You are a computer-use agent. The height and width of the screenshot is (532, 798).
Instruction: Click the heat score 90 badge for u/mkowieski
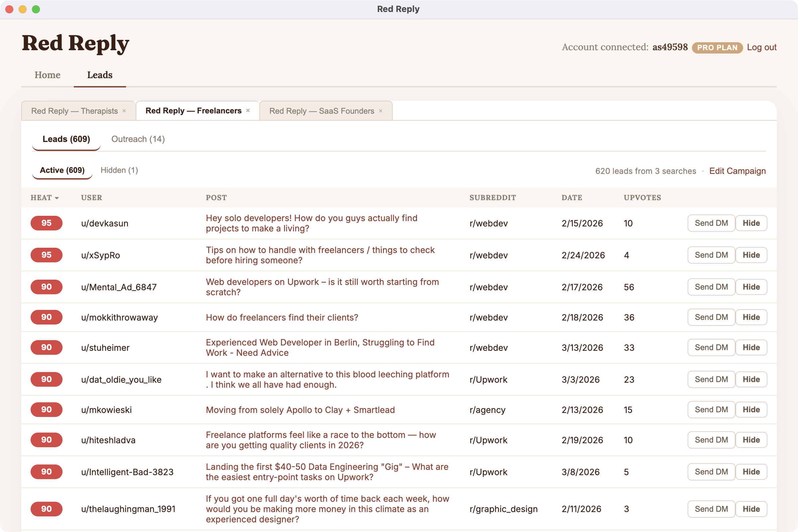click(x=46, y=410)
